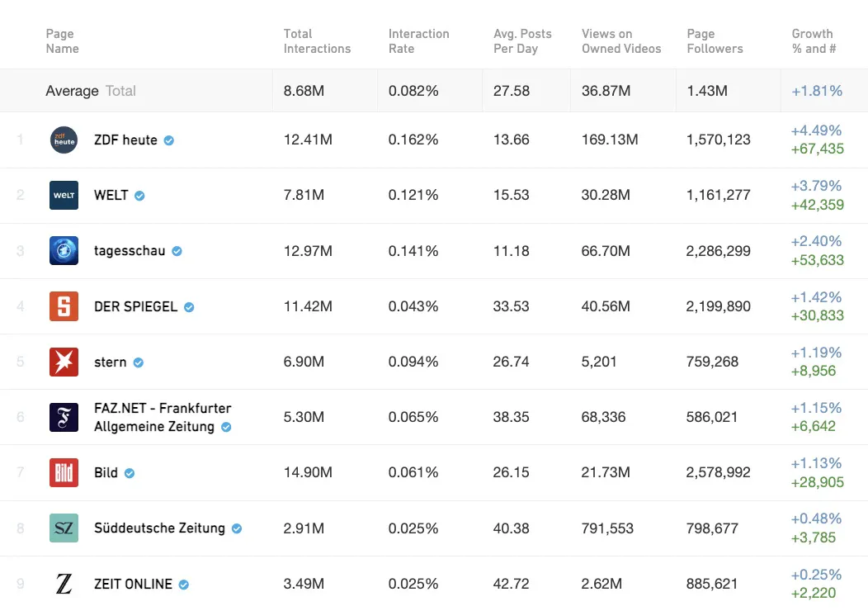Click the tagesschau page name
Viewport: 868px width, 611px height.
(130, 251)
